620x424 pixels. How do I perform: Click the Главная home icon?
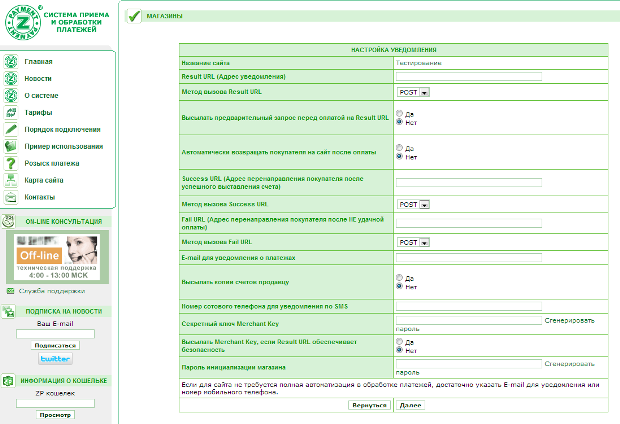[10, 62]
